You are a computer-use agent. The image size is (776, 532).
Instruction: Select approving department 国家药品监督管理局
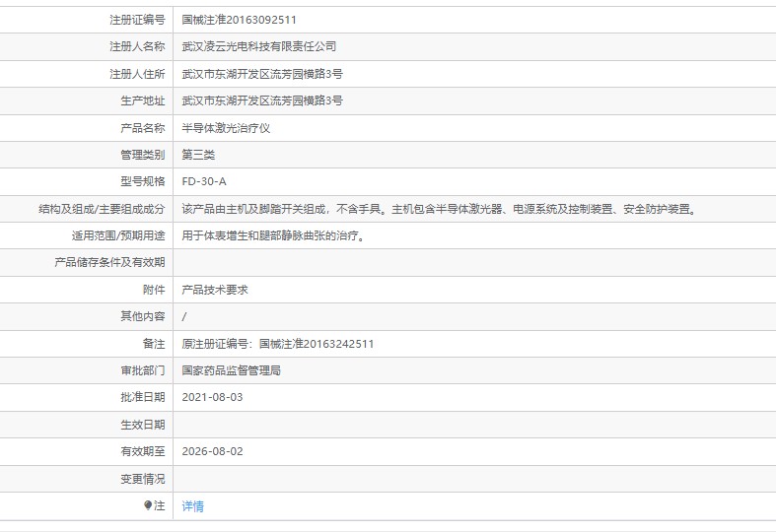click(x=231, y=370)
